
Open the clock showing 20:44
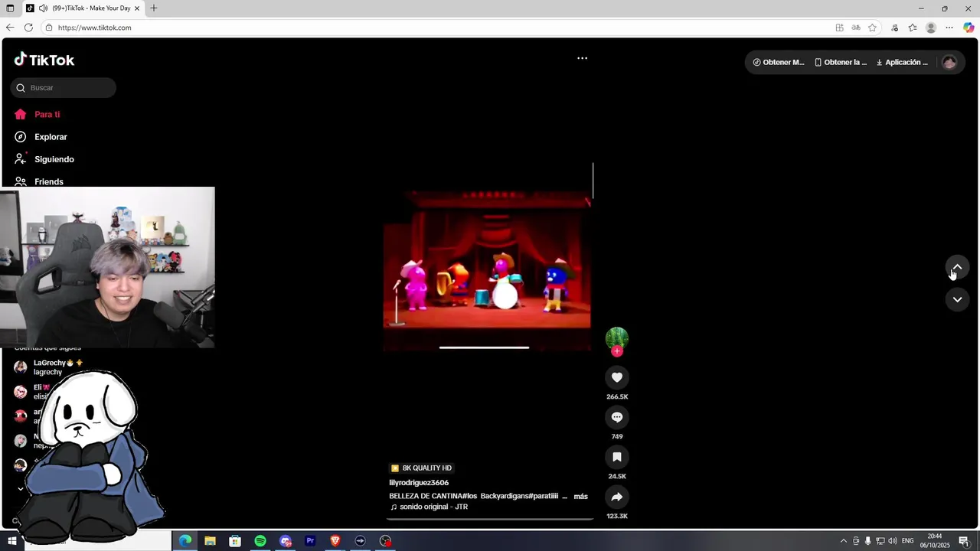[935, 541]
